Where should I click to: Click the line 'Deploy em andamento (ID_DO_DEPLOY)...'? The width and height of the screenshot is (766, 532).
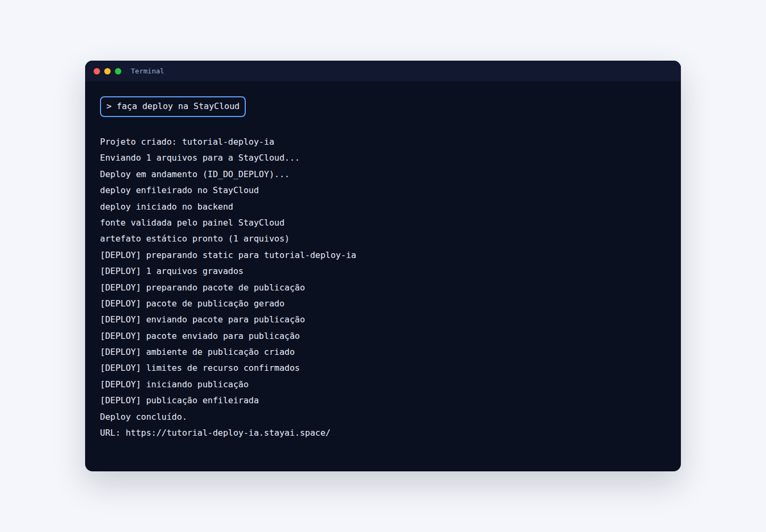pos(195,174)
